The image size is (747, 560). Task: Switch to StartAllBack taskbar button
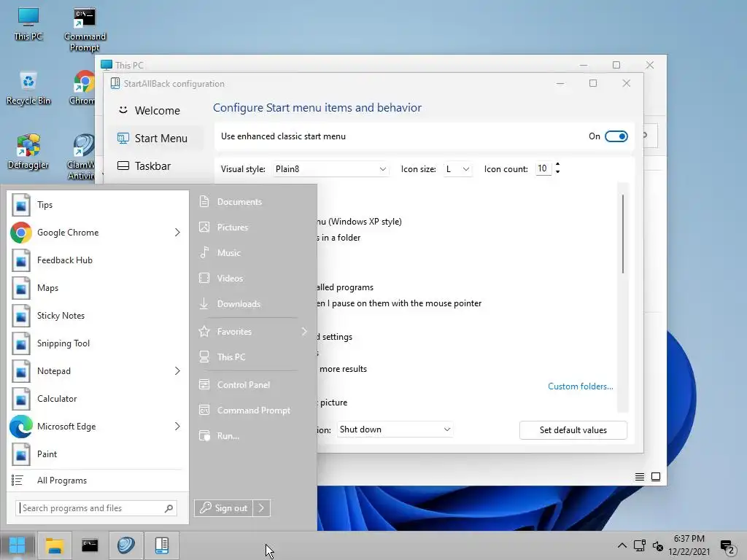coord(161,545)
